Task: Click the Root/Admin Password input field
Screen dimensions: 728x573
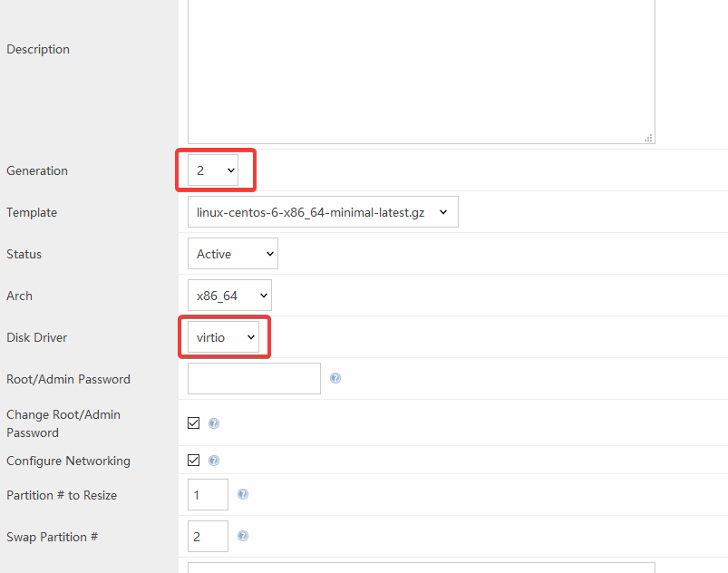Action: click(x=254, y=378)
